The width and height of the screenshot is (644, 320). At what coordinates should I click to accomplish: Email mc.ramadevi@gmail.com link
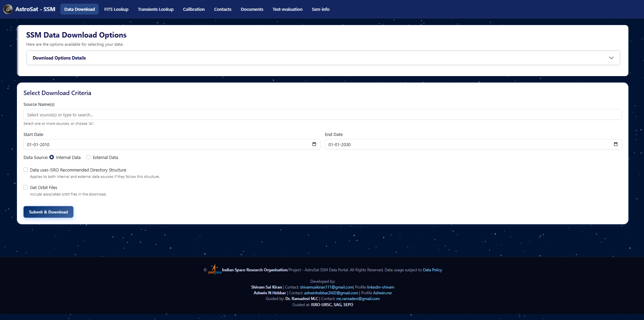coord(358,299)
